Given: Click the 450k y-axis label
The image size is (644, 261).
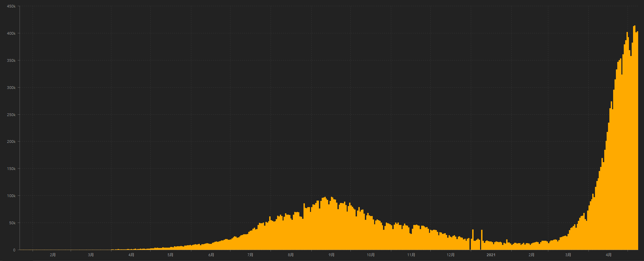Looking at the screenshot, I should (x=11, y=6).
